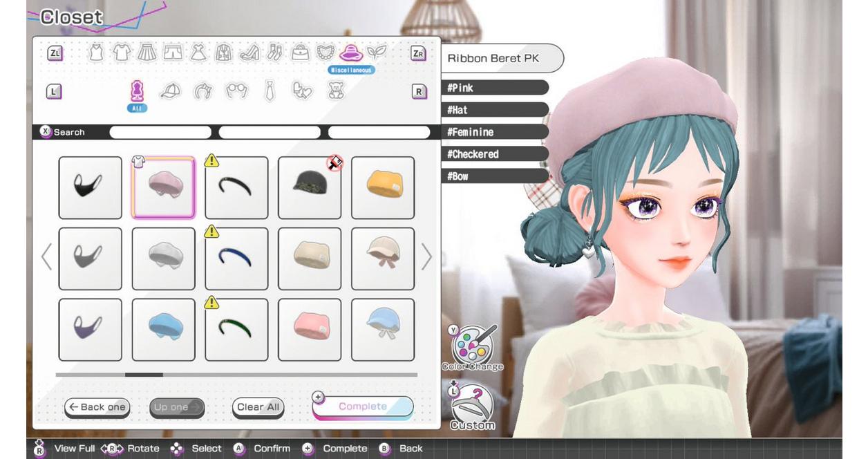This screenshot has height=459, width=868.
Task: Filter by glasses subcategory
Action: [236, 91]
